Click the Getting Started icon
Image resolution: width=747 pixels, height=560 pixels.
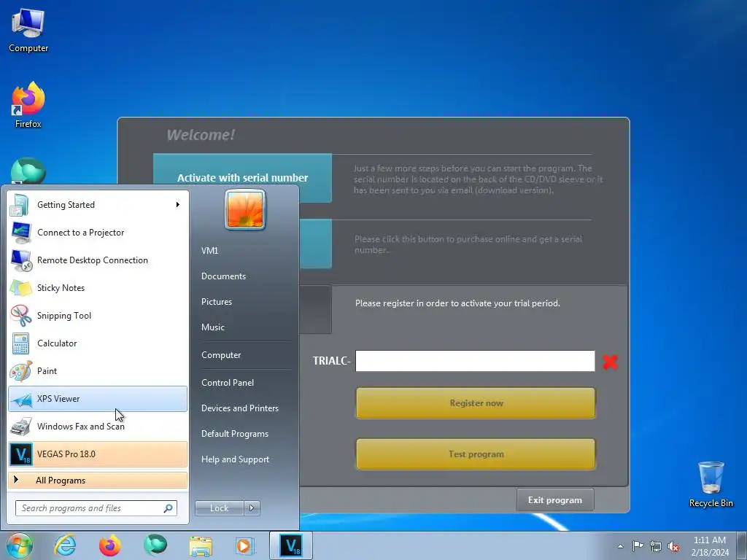pyautogui.click(x=20, y=205)
